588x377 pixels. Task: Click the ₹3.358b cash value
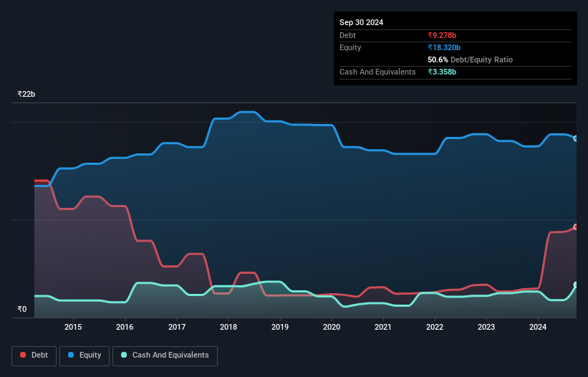click(442, 72)
